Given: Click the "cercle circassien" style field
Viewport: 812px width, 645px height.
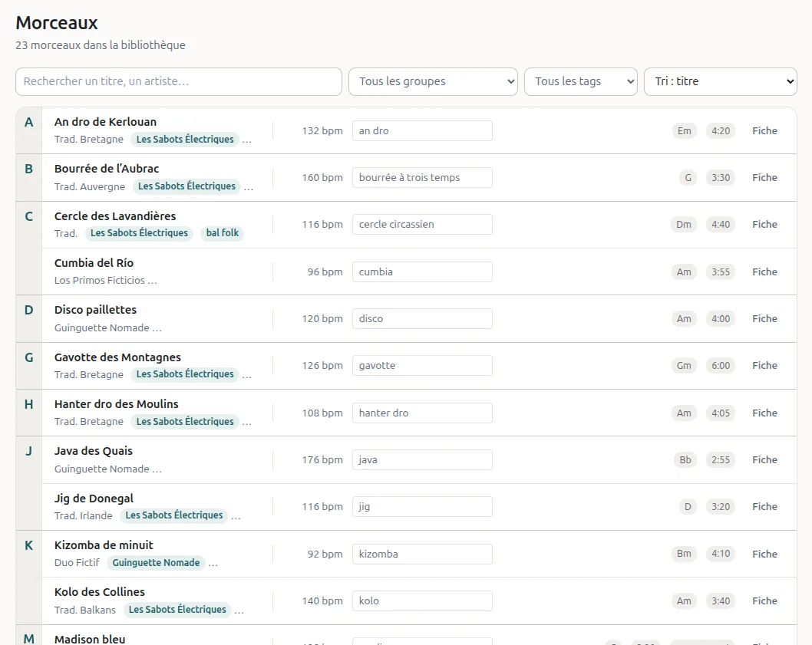Looking at the screenshot, I should click(x=422, y=224).
